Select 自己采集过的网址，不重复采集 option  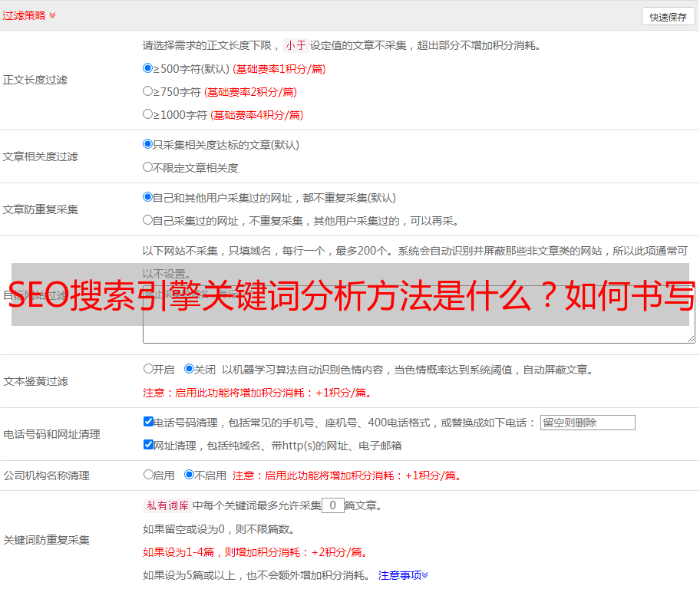[148, 220]
